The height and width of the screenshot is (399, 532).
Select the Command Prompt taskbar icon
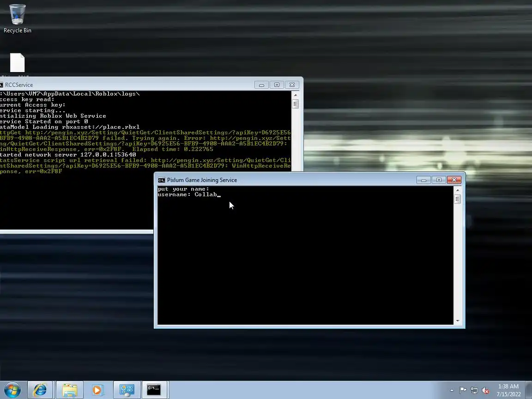click(154, 390)
